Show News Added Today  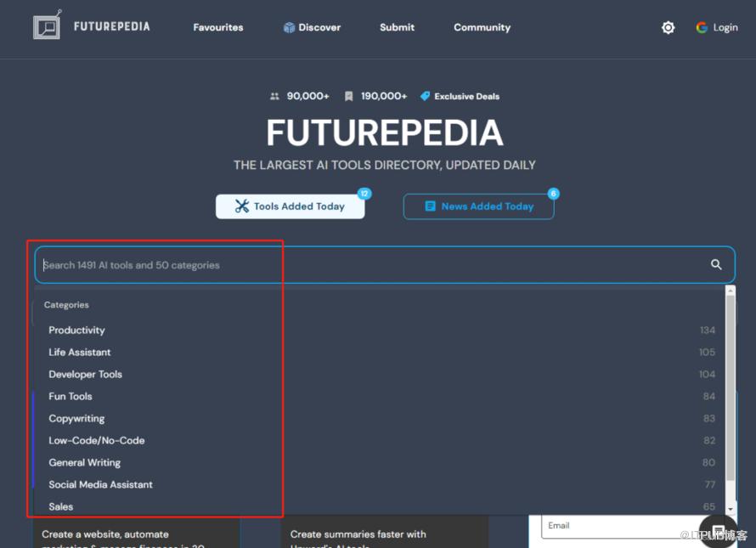point(478,206)
